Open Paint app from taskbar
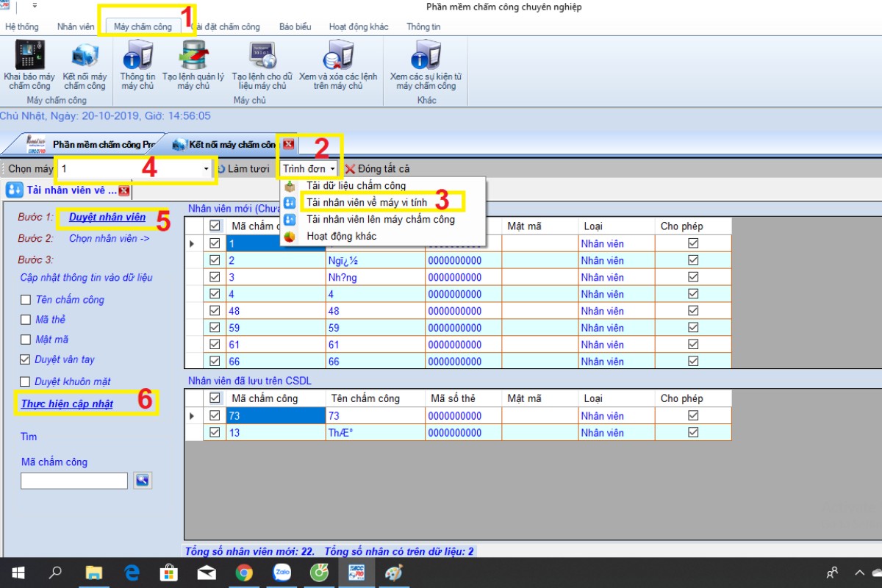 pyautogui.click(x=394, y=573)
